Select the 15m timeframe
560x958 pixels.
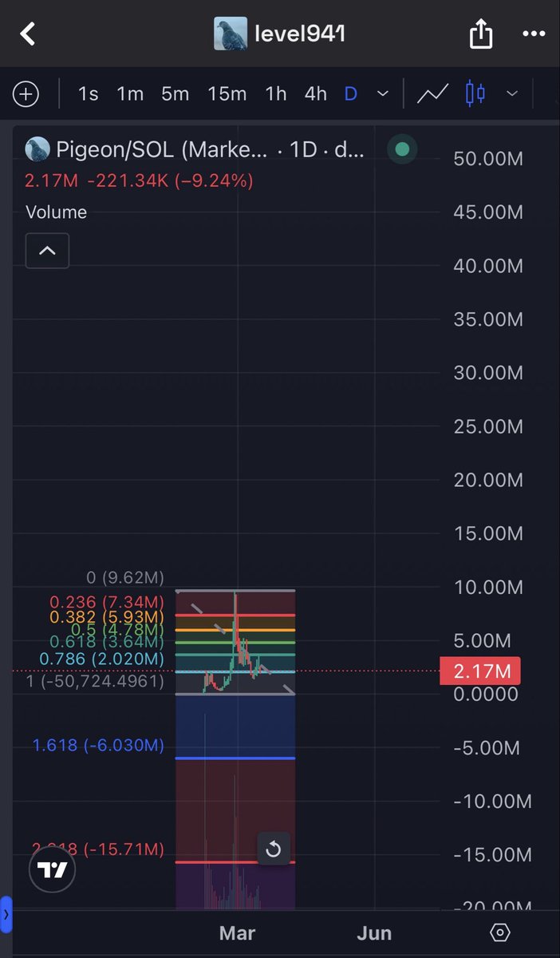tap(227, 94)
